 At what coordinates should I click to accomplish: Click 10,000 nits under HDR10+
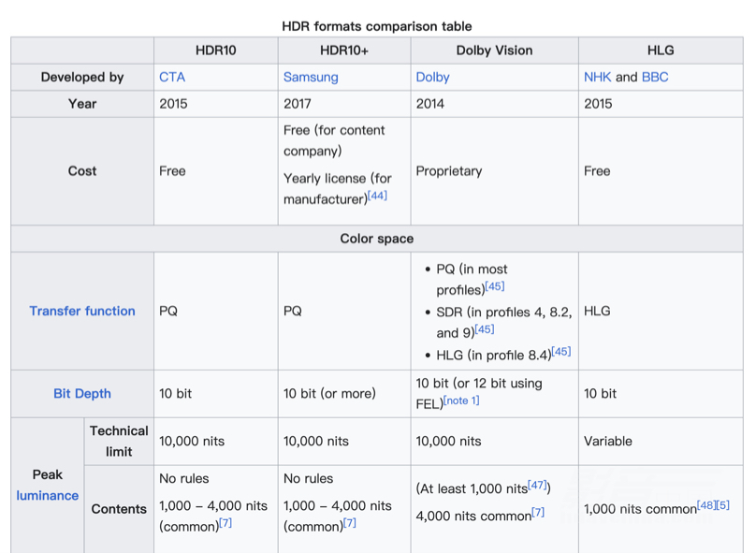tap(316, 441)
